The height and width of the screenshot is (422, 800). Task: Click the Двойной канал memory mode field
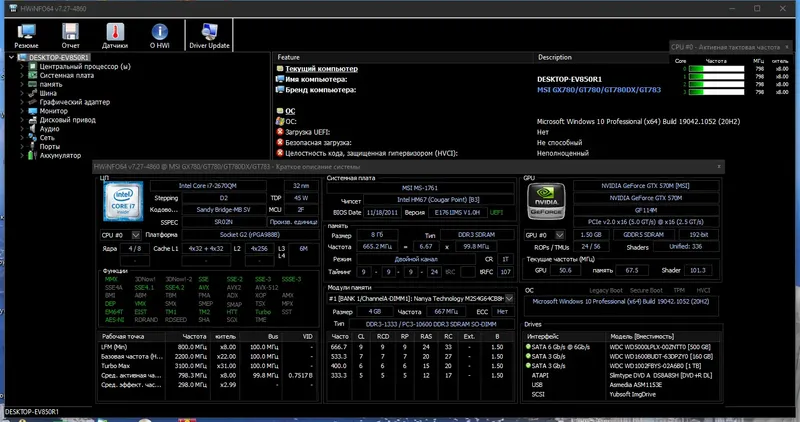(416, 259)
